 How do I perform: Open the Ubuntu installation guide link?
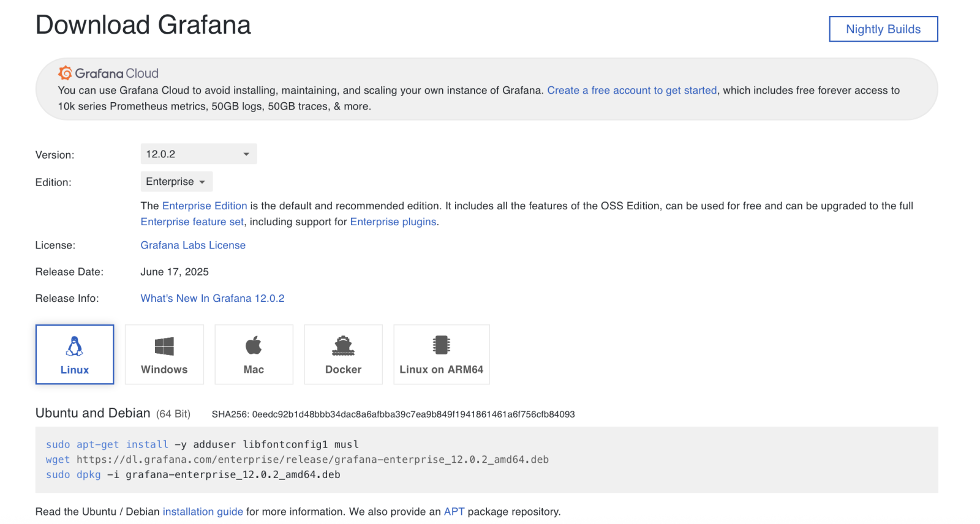203,512
